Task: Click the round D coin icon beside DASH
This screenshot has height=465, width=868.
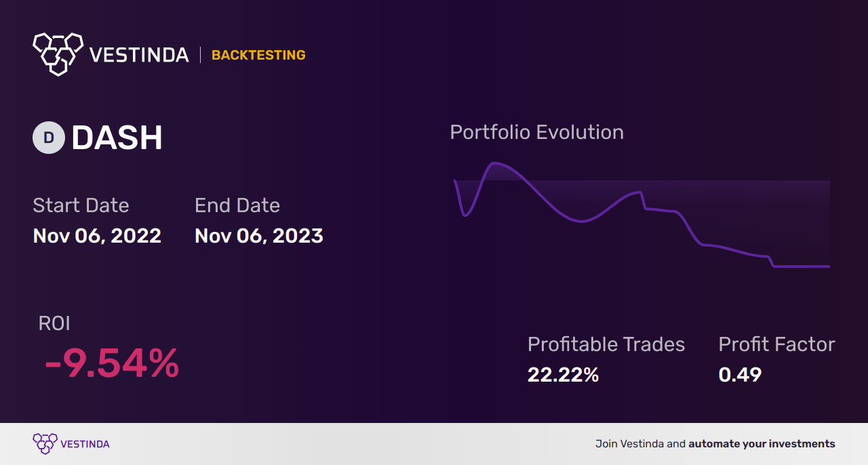Action: coord(49,138)
